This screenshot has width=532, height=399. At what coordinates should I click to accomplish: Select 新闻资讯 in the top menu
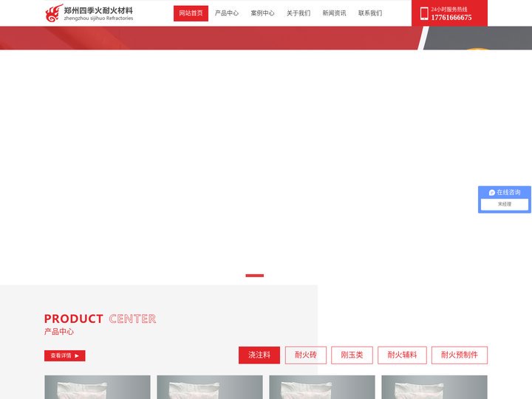click(x=334, y=13)
